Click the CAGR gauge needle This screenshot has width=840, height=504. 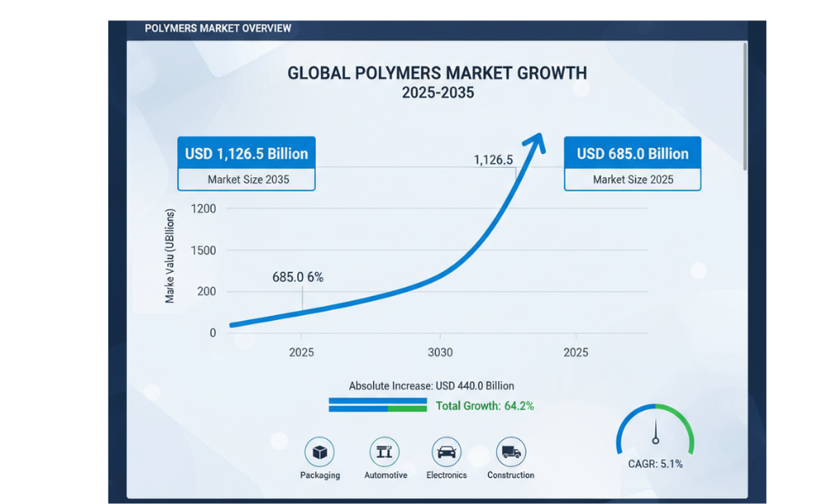(x=655, y=433)
